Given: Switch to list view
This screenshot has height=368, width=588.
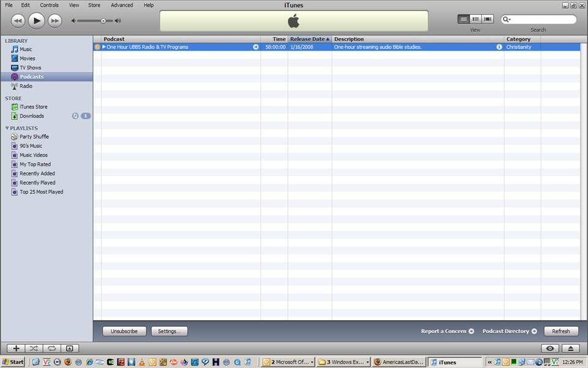Looking at the screenshot, I should 464,19.
